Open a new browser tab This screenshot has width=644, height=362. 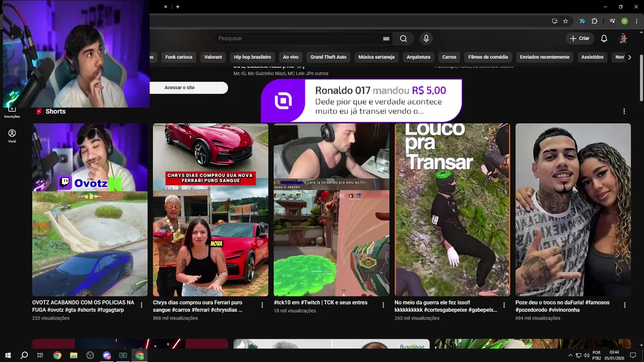point(178,7)
